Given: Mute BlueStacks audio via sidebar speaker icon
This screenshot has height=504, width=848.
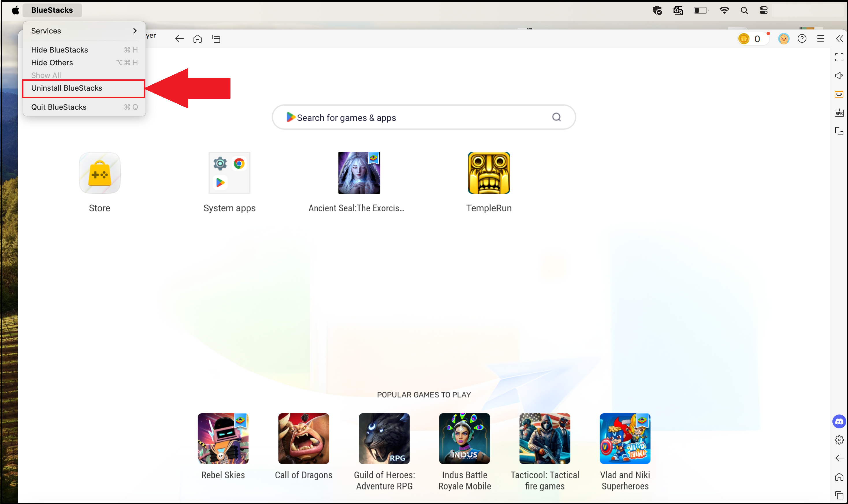Looking at the screenshot, I should pos(839,75).
